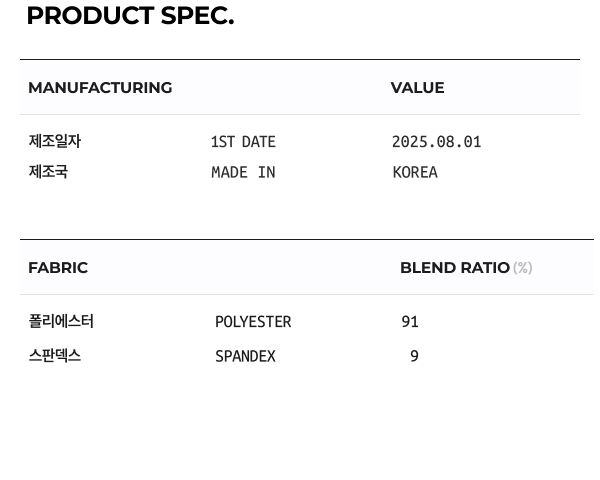The image size is (600, 480).
Task: Click the BLEND RATIO header
Action: (x=455, y=268)
